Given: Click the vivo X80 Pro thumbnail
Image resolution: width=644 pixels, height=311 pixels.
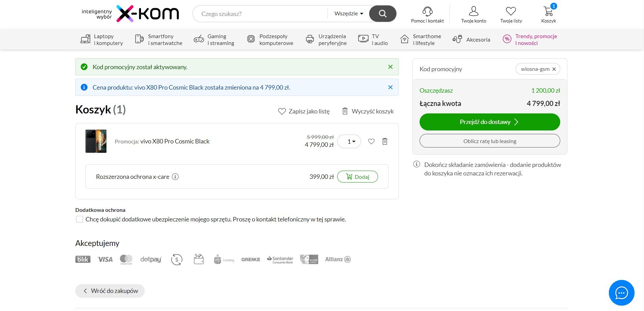Looking at the screenshot, I should coord(96,141).
